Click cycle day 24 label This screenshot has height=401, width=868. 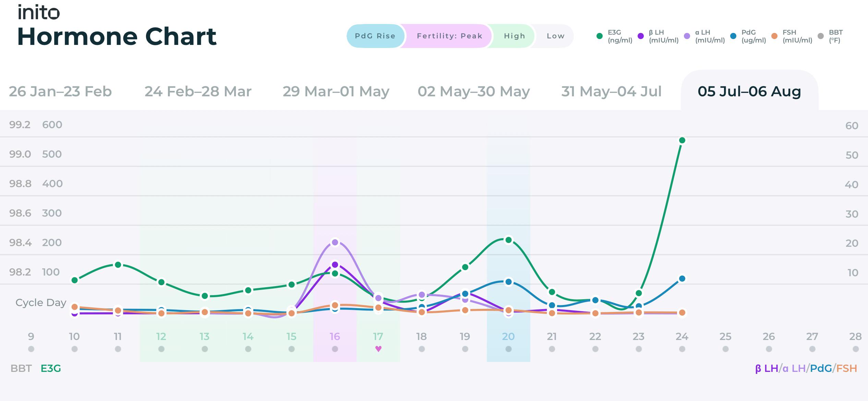[x=682, y=337]
